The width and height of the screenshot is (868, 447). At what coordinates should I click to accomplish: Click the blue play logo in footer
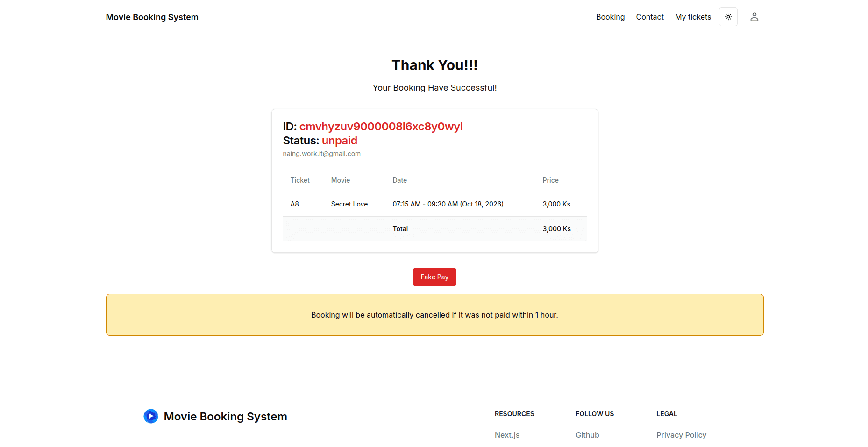150,416
